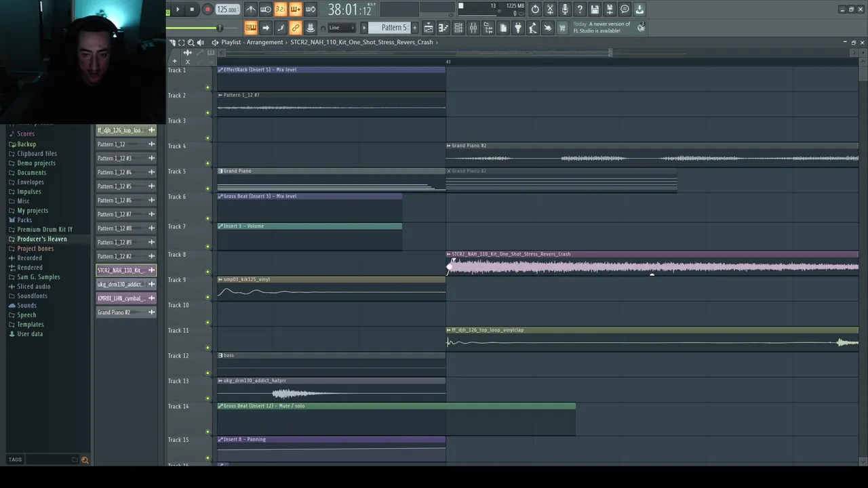Open the Line snap dropdown

341,28
